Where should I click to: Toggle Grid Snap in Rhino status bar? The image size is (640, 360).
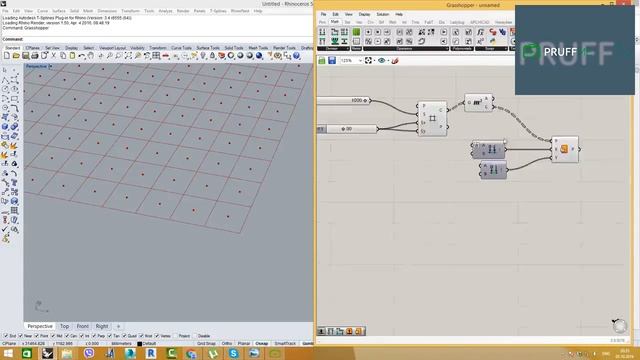(206, 344)
